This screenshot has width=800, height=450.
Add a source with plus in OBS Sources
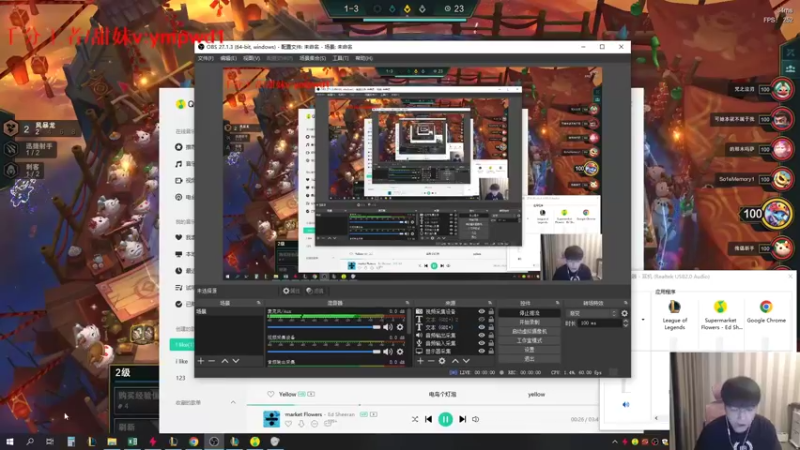(420, 361)
